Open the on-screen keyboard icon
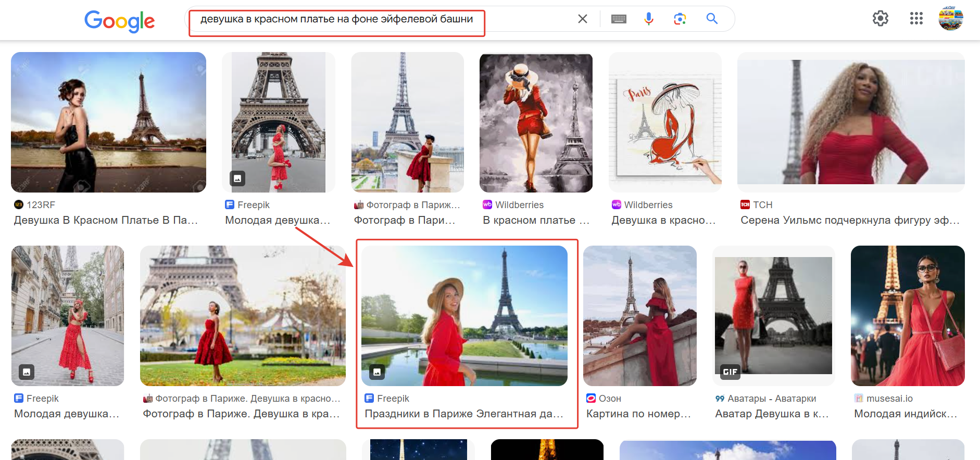Screen dimensions: 980x460 619,19
